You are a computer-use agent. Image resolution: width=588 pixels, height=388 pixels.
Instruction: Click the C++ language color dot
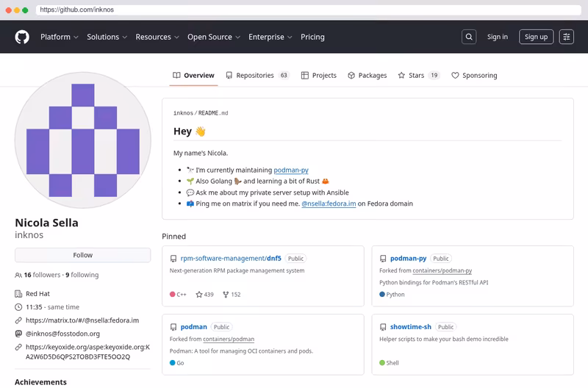point(173,295)
